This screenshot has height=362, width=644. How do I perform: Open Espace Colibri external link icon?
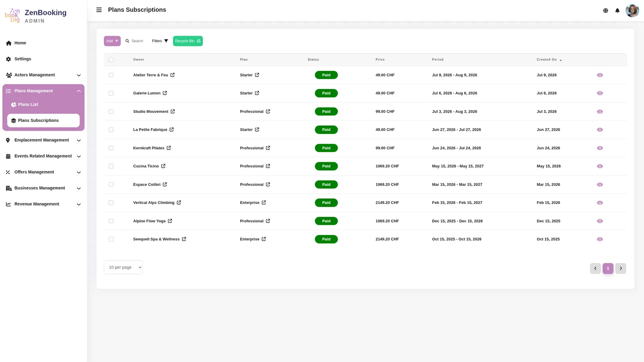[x=165, y=185]
